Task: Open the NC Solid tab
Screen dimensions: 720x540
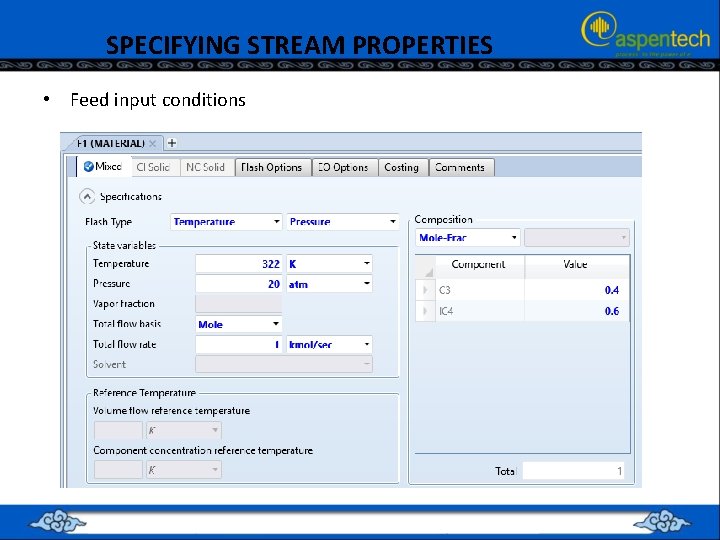Action: tap(206, 168)
